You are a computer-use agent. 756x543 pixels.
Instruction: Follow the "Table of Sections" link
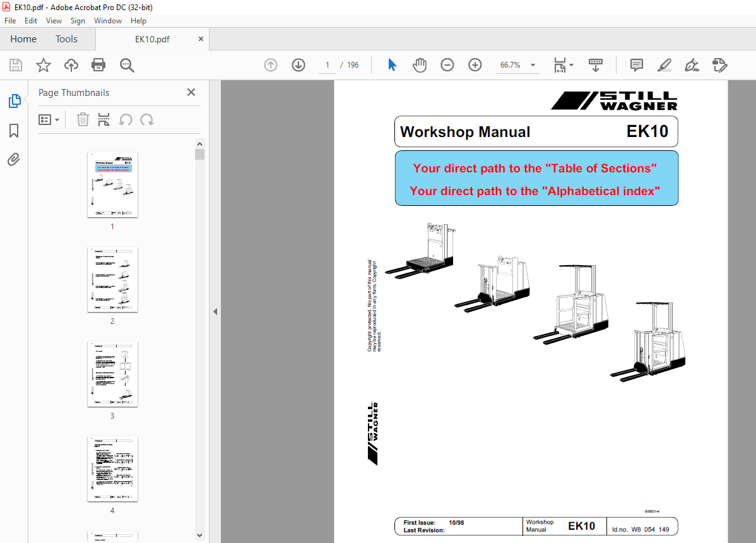[x=535, y=169]
